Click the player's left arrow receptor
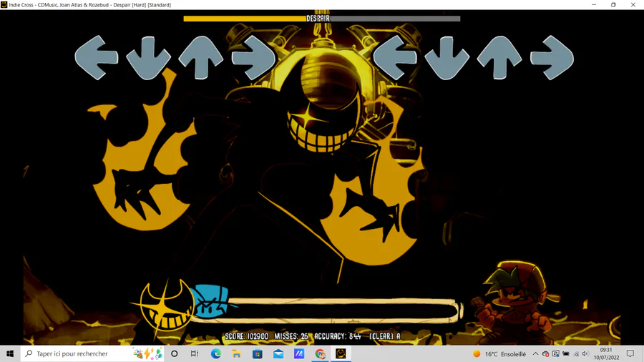This screenshot has width=644, height=362. pyautogui.click(x=395, y=57)
